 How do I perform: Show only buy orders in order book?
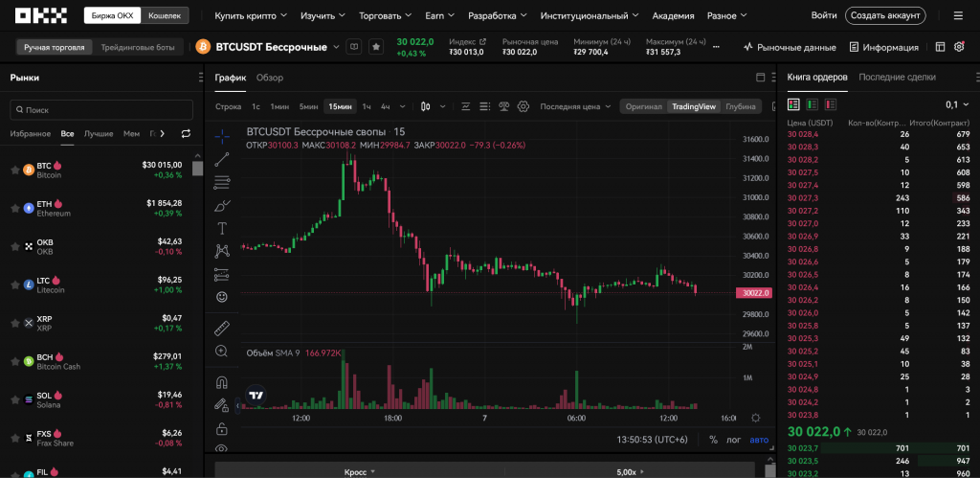coord(812,103)
